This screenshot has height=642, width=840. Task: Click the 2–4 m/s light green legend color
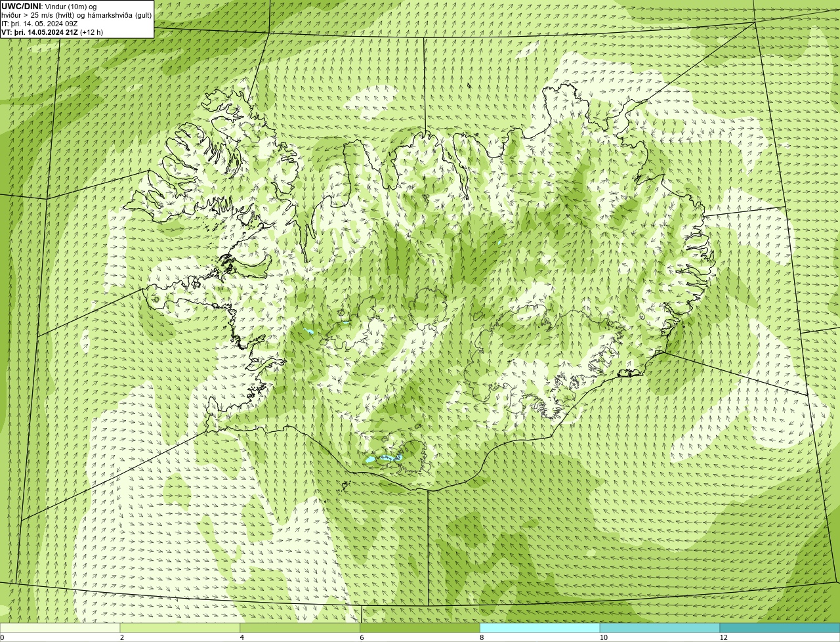point(180,628)
